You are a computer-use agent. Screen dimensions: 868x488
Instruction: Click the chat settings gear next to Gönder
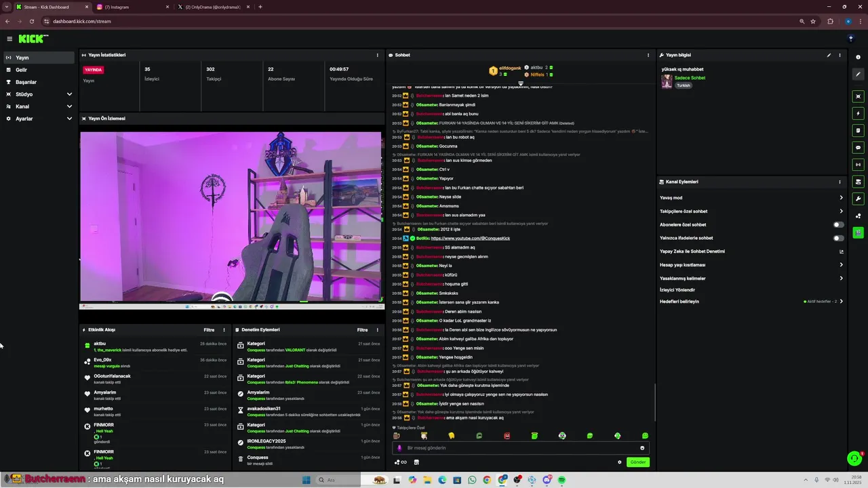pos(619,462)
